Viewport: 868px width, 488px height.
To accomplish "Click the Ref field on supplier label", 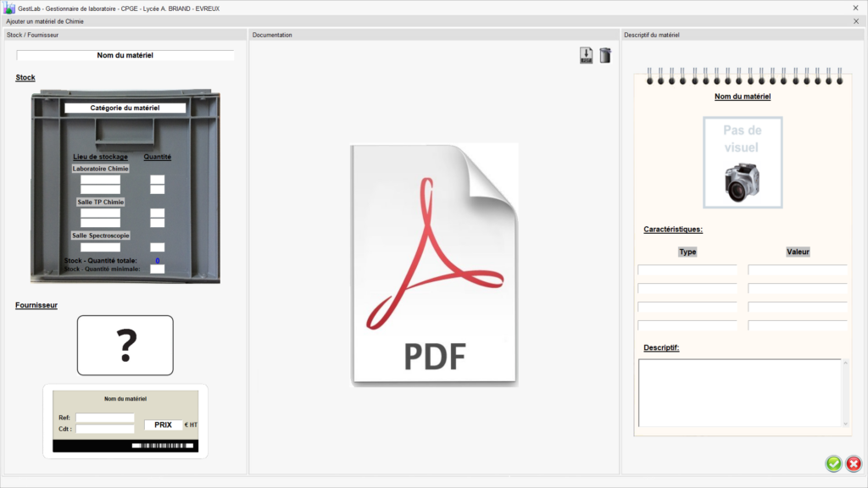I will coord(105,418).
